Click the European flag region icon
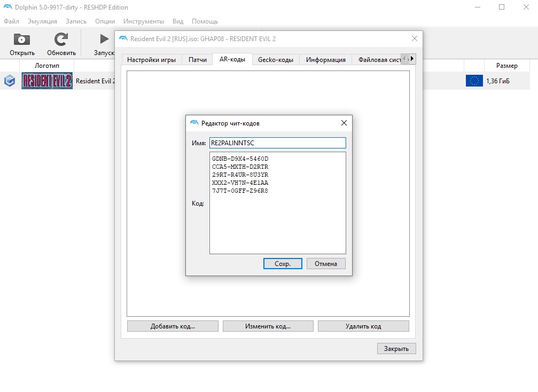Image resolution: width=538 pixels, height=392 pixels. point(474,81)
